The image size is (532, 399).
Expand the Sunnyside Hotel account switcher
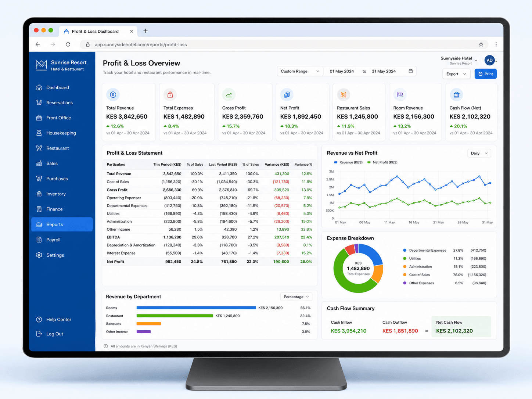click(459, 60)
